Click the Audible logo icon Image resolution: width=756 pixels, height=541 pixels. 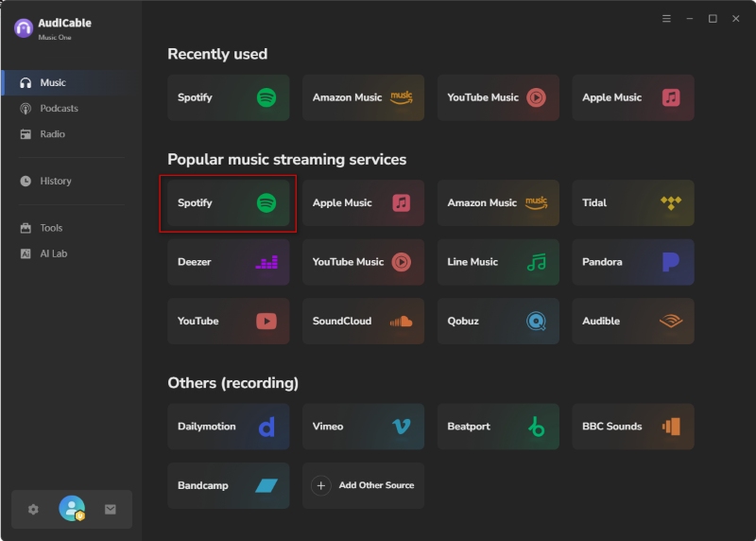point(671,321)
